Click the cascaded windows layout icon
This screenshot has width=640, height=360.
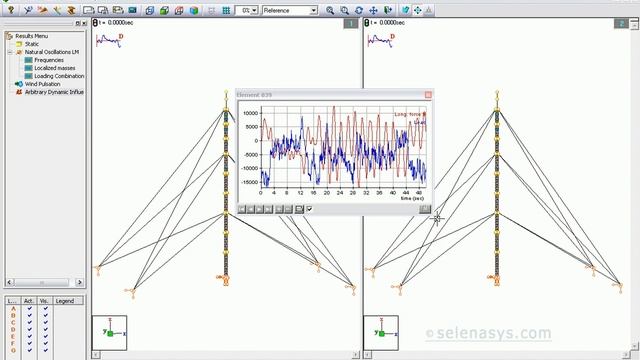(x=103, y=10)
